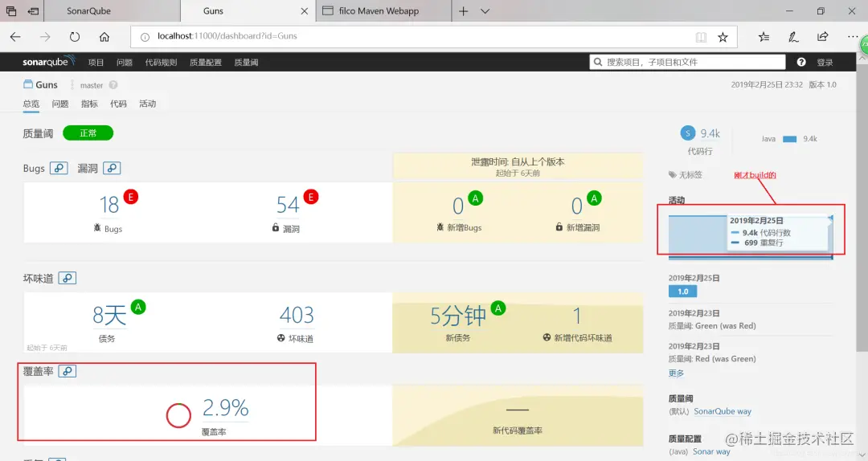
Task: Open the 代码规则 menu in header
Action: point(161,62)
